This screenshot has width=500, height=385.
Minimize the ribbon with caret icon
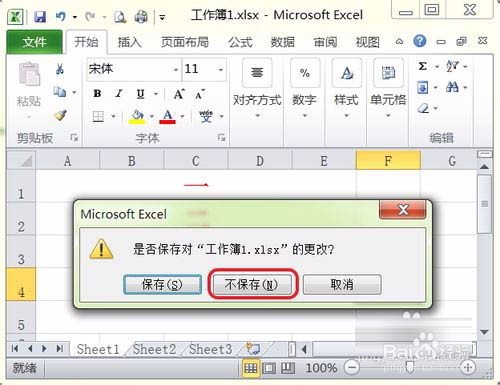point(399,42)
